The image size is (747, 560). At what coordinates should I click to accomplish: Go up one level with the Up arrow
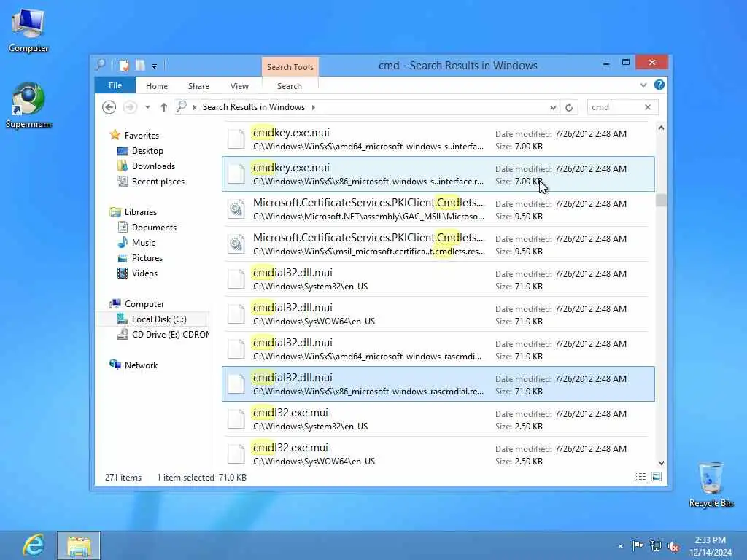click(164, 107)
